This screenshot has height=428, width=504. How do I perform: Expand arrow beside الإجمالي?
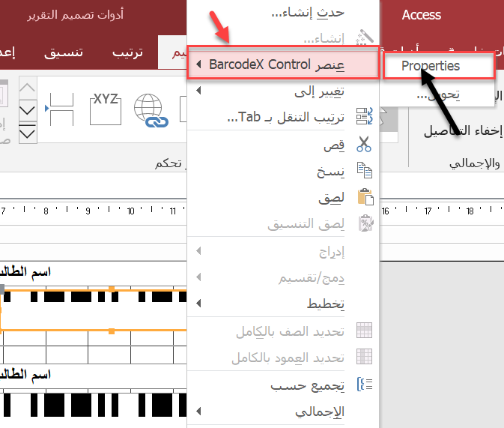(x=198, y=411)
